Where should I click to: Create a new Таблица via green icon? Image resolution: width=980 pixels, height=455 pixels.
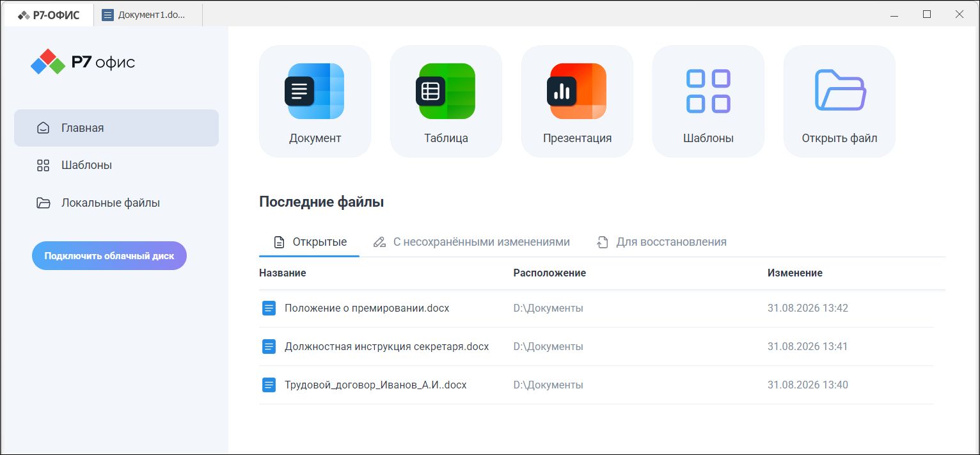click(446, 91)
